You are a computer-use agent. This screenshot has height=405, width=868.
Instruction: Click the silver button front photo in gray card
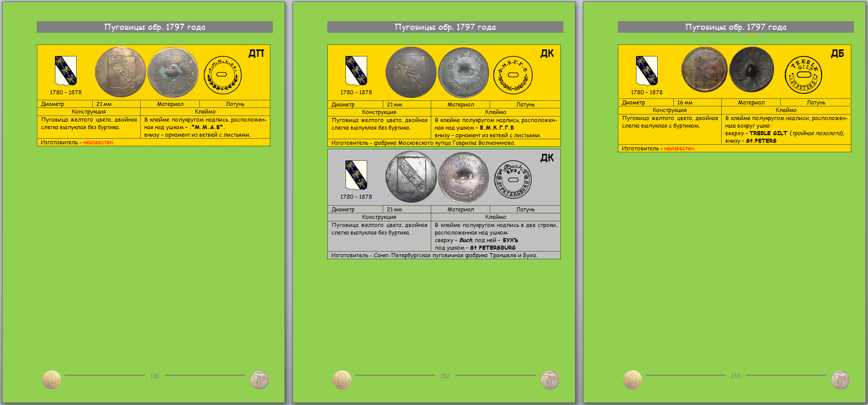(x=411, y=178)
